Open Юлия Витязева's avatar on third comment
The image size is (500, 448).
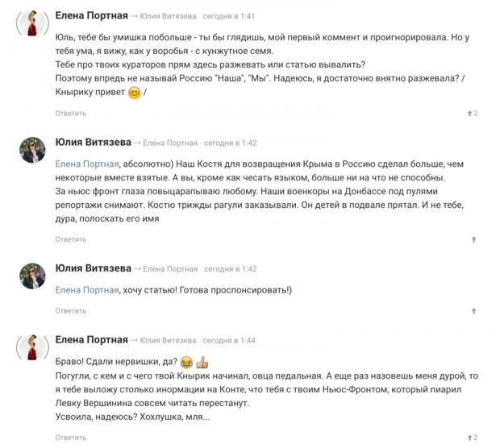coord(32,276)
